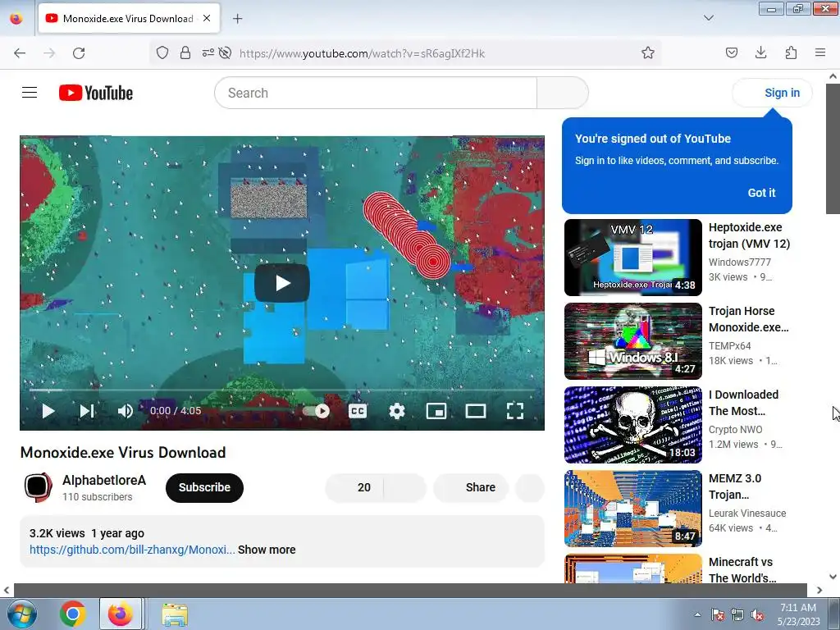Open AlphabetloreA channel name link
This screenshot has width=840, height=630.
click(104, 480)
